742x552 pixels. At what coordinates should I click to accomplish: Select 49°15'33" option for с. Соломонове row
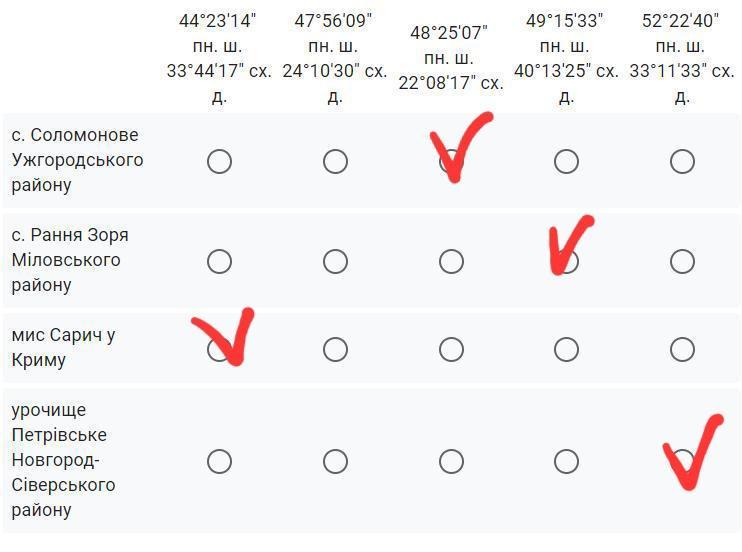566,161
